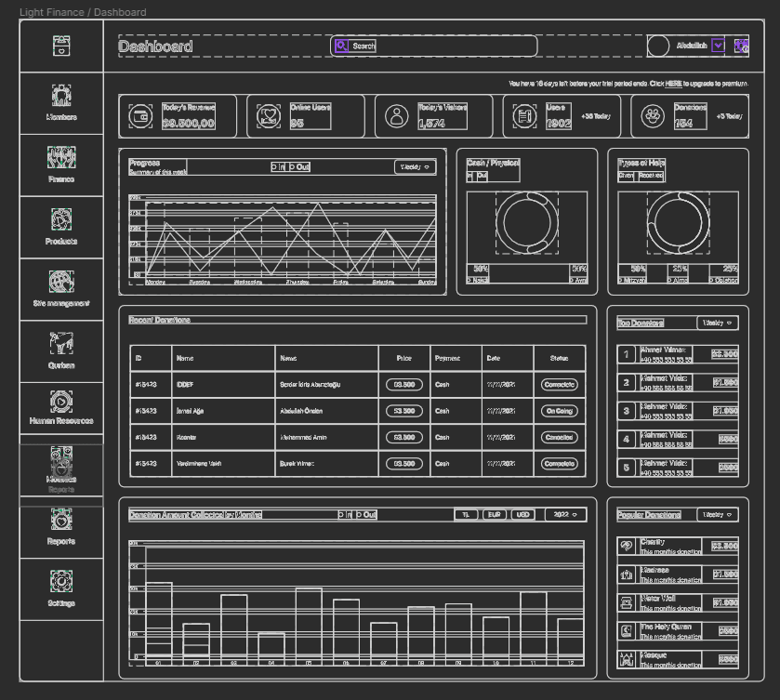Viewport: 780px width, 700px height.
Task: Open the Abdullah profile dropdown arrow
Action: tap(718, 46)
